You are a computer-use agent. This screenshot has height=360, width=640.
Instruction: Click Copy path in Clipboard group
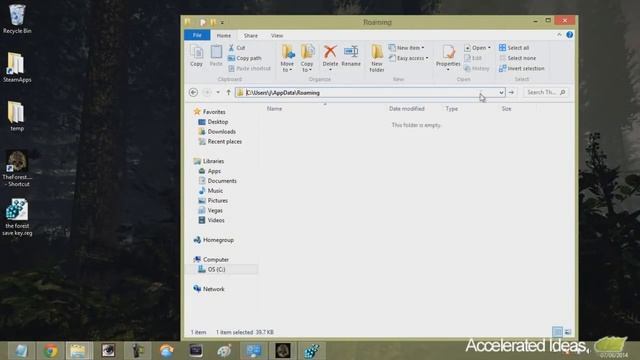(245, 58)
